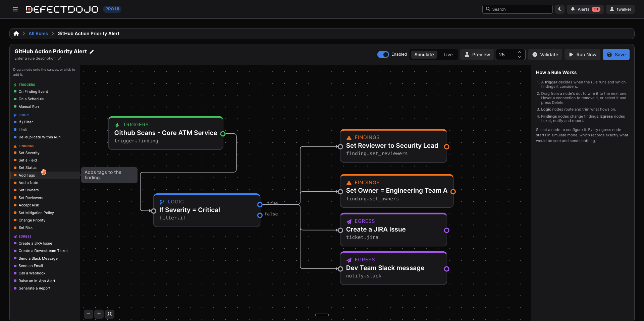Add On a Schedule trigger node
644x321 pixels.
pos(45,99)
